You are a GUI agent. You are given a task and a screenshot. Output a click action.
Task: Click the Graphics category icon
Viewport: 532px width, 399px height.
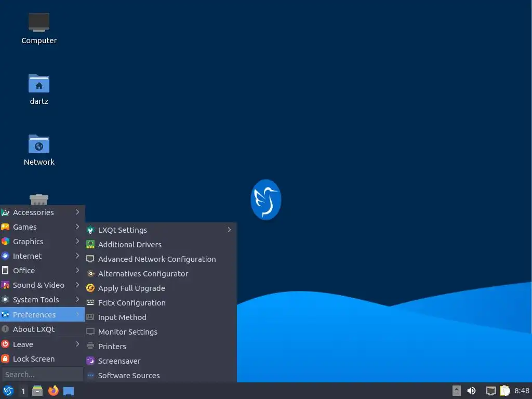click(x=5, y=242)
